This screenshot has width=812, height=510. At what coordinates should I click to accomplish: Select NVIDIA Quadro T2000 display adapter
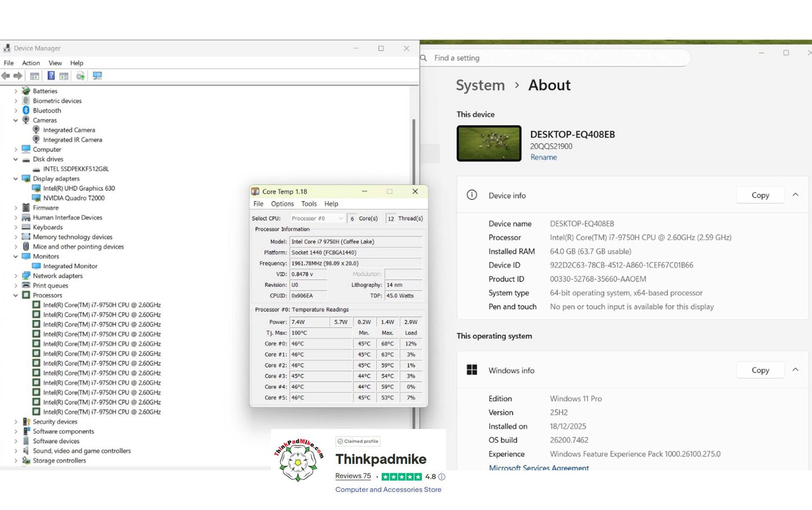tap(74, 198)
